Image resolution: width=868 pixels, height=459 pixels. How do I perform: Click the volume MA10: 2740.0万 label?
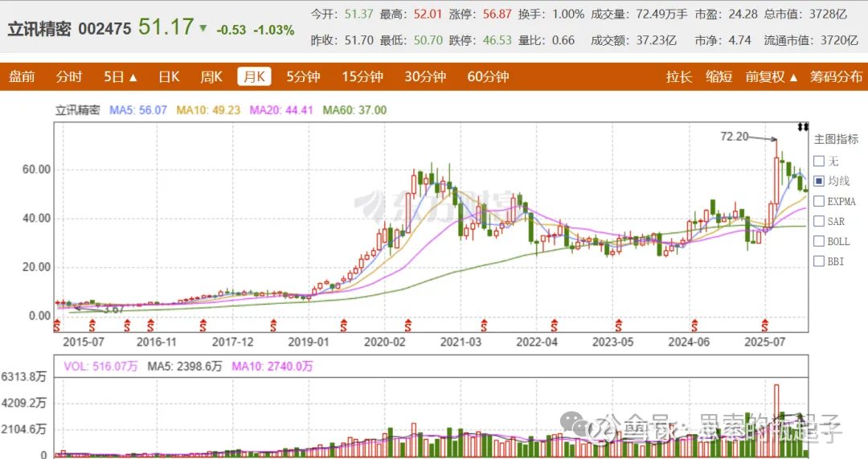point(272,367)
